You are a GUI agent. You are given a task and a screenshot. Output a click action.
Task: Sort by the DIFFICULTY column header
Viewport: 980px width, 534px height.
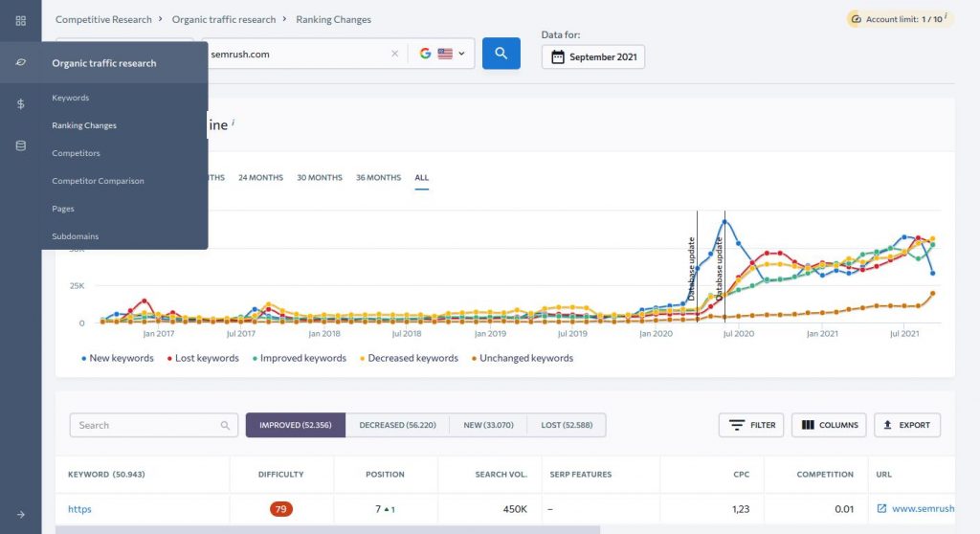[x=280, y=475]
